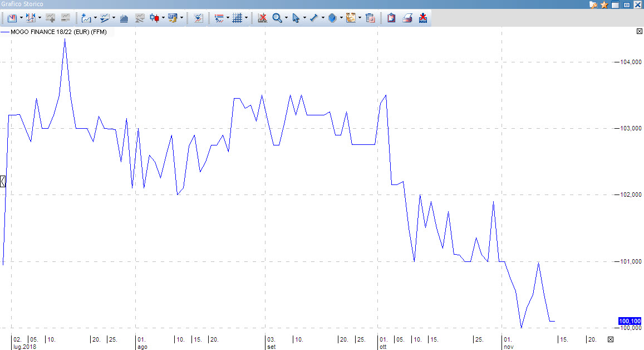This screenshot has width=644, height=350.
Task: Click the 103,000 price axis label
Action: coord(631,128)
